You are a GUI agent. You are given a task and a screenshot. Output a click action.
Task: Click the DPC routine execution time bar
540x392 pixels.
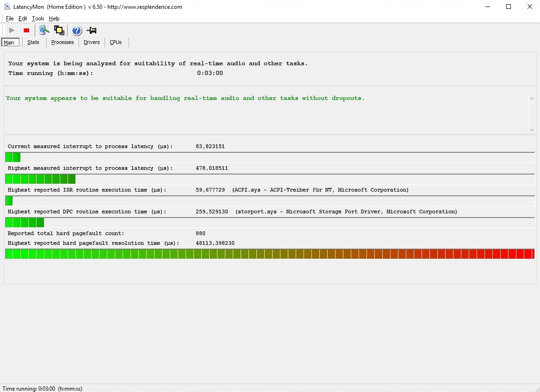[x=270, y=223]
